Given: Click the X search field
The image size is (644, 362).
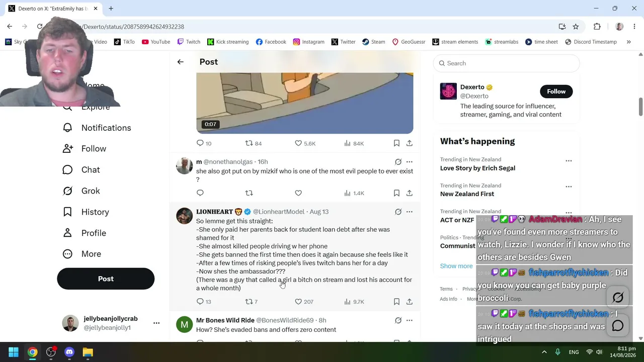Looking at the screenshot, I should tap(506, 63).
